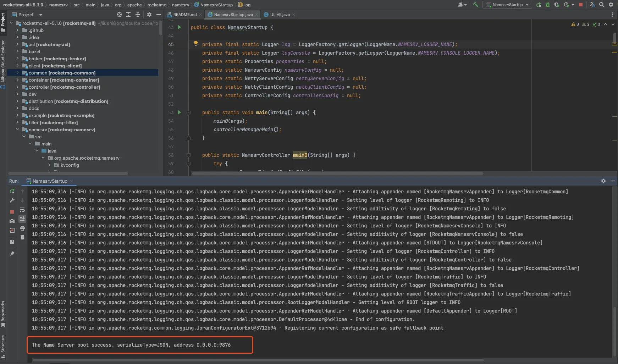Image resolution: width=618 pixels, height=364 pixels.
Task: Switch to the README.md editor tab
Action: pos(184,15)
